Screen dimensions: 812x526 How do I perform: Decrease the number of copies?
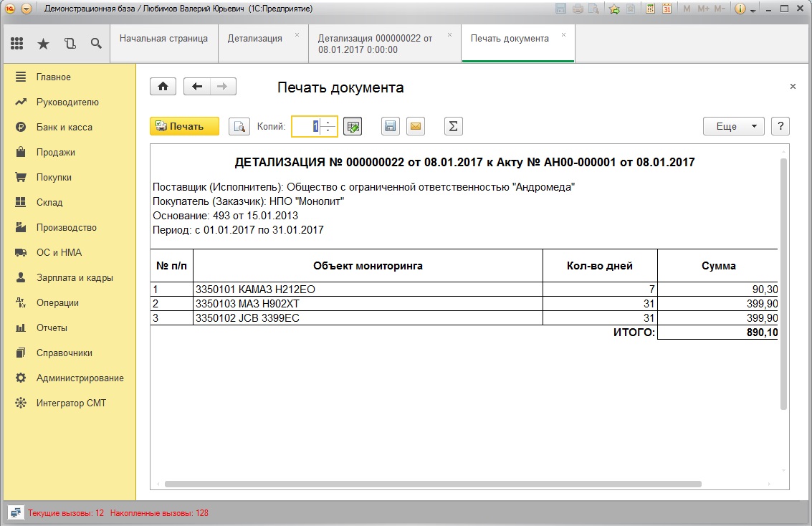point(328,130)
